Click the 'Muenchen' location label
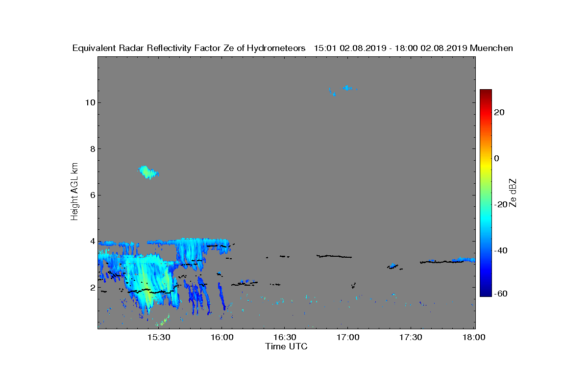Screen dimensions: 588x392 (491, 48)
